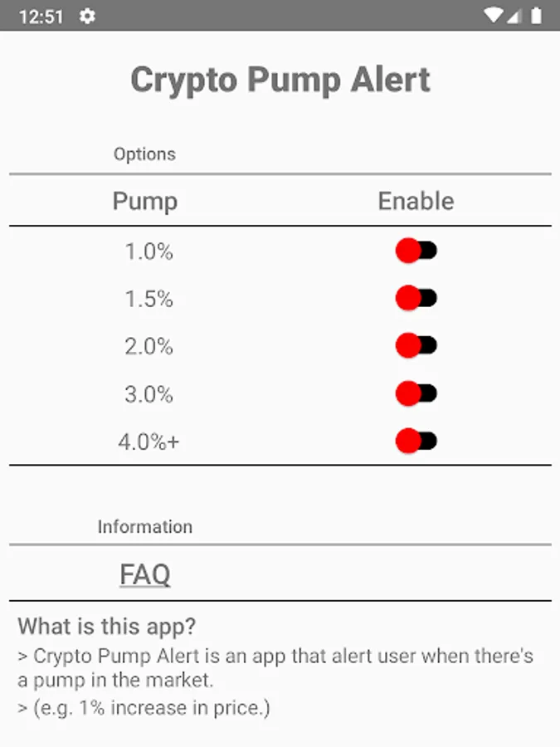This screenshot has width=560, height=747.
Task: Tap the battery status icon
Action: click(x=537, y=16)
